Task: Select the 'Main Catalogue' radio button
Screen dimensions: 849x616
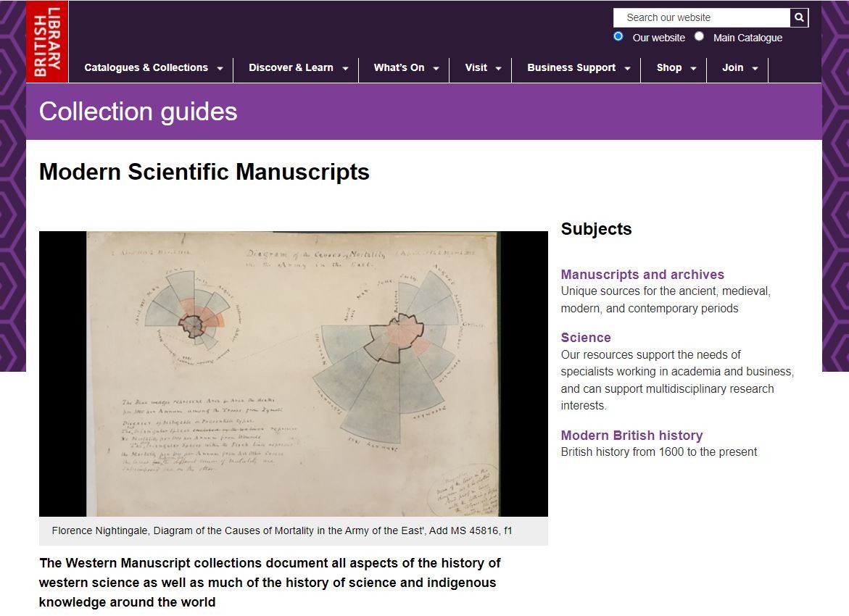Action: coord(699,36)
